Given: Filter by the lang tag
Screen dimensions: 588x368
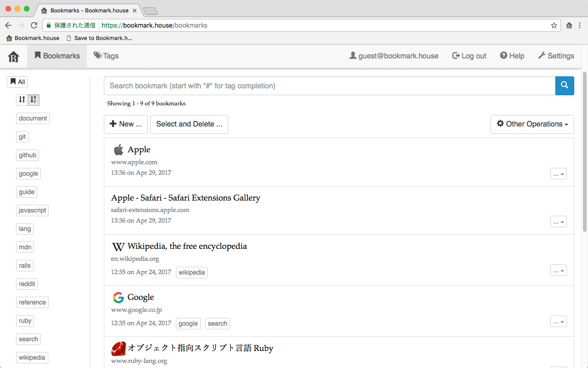Looking at the screenshot, I should coord(25,229).
